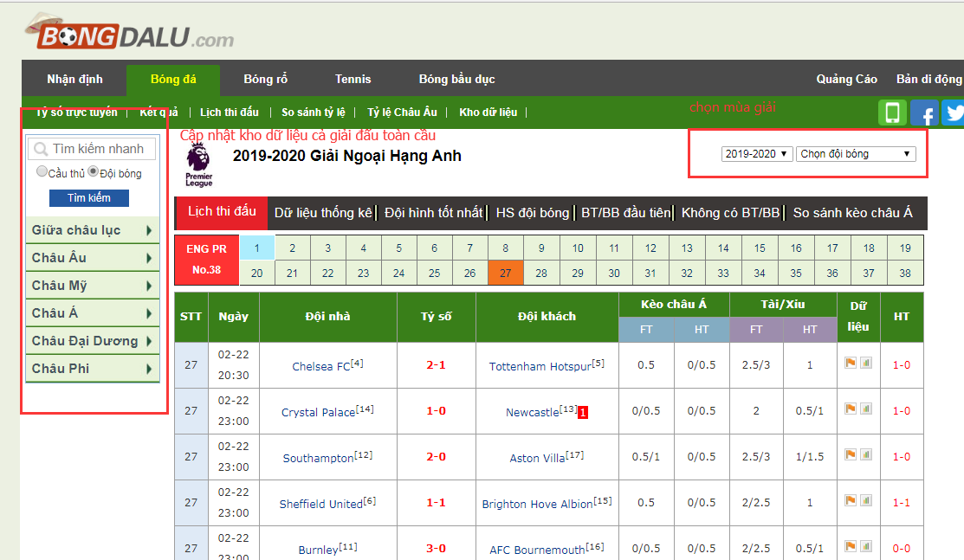Screen dimensions: 964x560
Task: Open the Brighton Hove Albion team link
Action: point(537,504)
